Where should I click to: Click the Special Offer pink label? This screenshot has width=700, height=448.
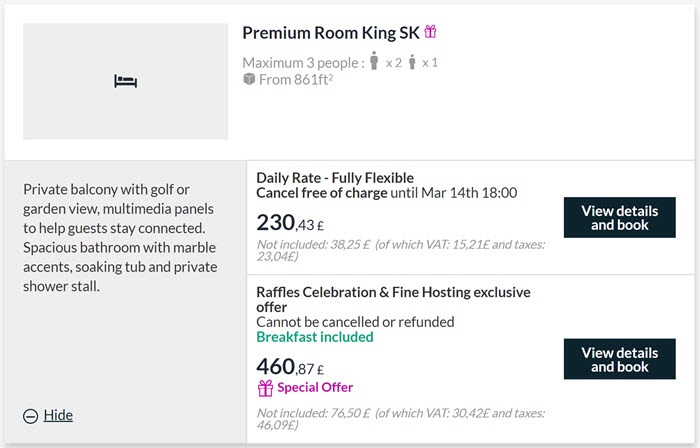tap(315, 387)
